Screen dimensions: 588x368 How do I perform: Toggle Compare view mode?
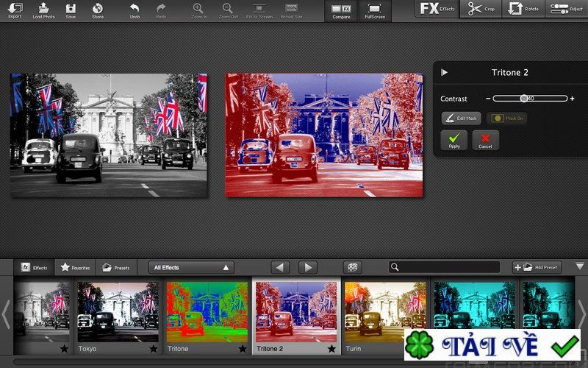(341, 10)
